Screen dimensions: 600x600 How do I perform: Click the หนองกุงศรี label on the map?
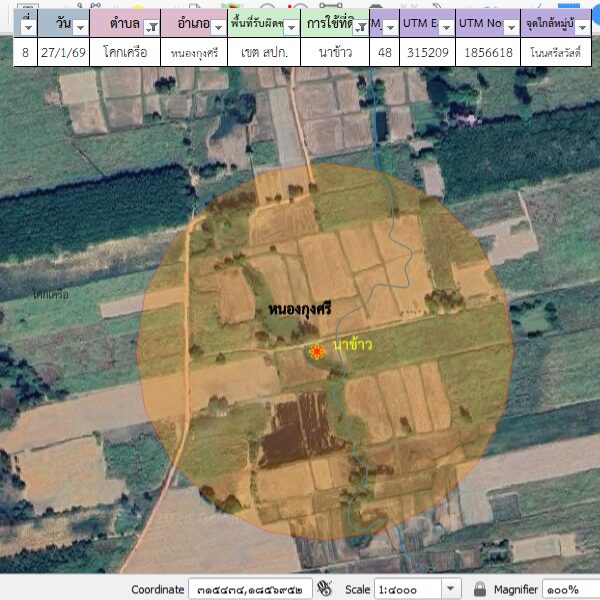tap(299, 311)
